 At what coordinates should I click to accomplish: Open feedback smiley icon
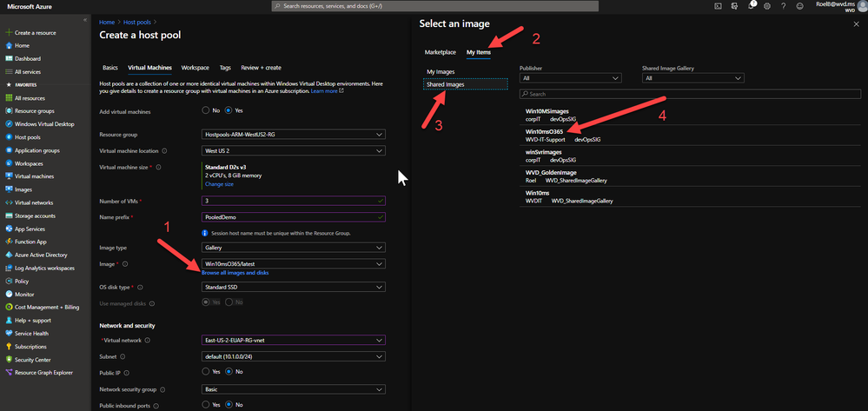pos(800,6)
